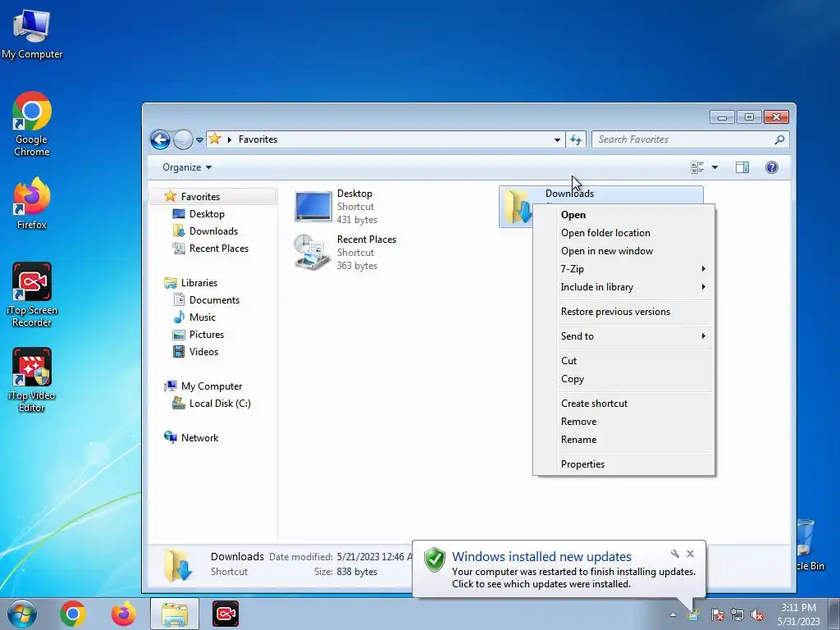
Task: Select Local Disk (C:) in sidebar
Action: [220, 404]
